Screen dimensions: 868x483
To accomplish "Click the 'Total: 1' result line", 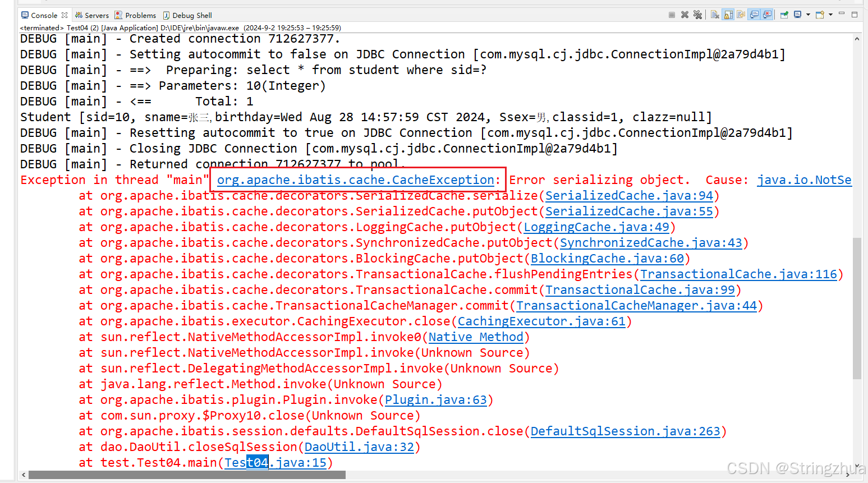I will (137, 102).
